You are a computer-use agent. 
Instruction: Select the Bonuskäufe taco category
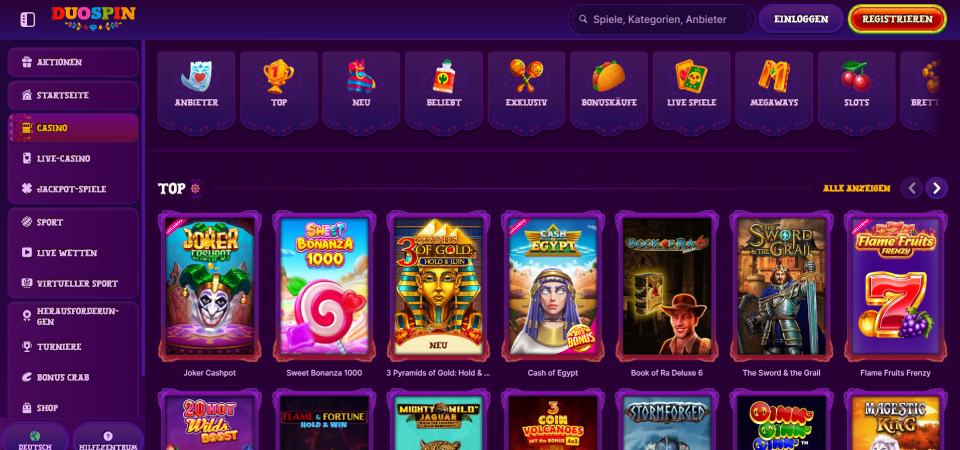(609, 89)
